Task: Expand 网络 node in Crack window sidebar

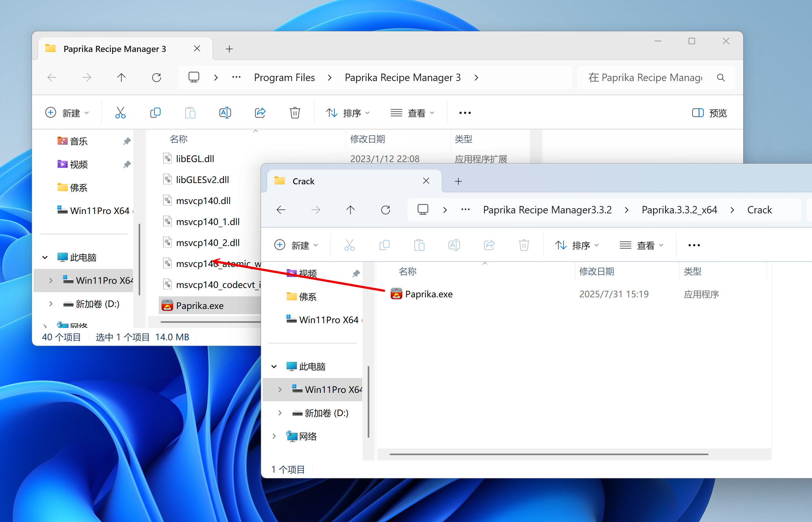Action: coord(274,436)
